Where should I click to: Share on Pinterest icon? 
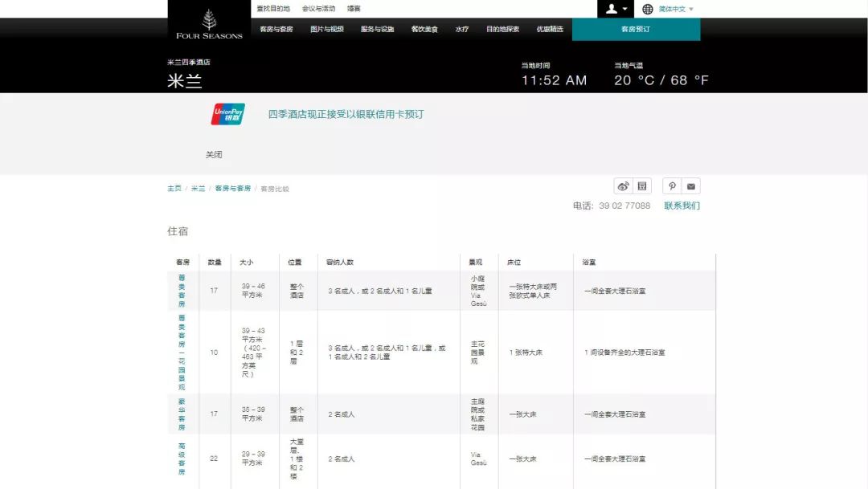click(x=672, y=186)
